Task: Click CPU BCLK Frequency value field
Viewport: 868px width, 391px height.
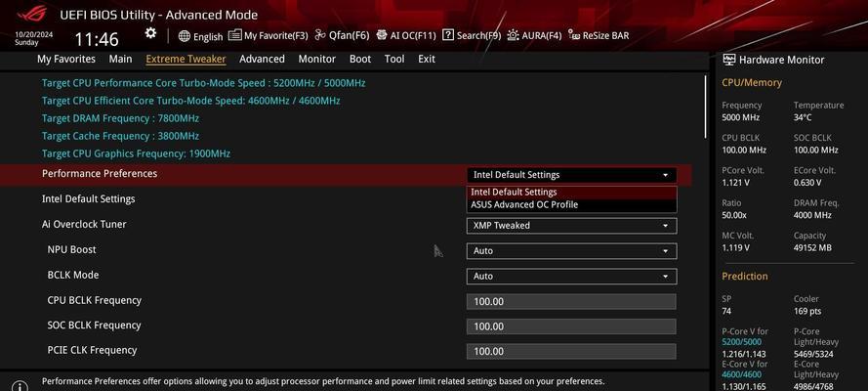Action: pyautogui.click(x=571, y=302)
